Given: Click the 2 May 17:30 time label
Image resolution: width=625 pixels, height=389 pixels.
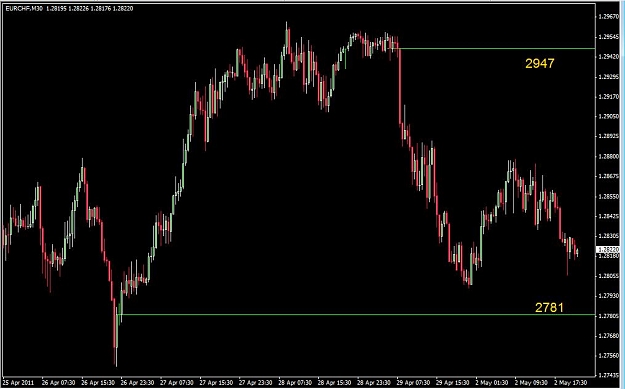Looking at the screenshot, I should [570, 383].
